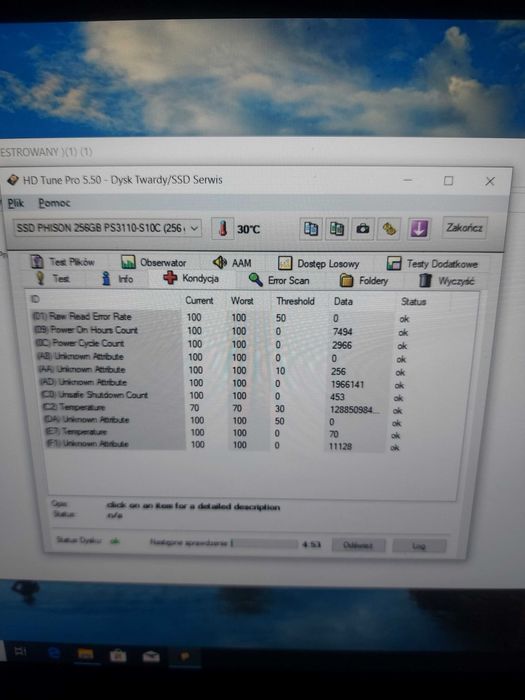Switch to the Wyczyść tab

pos(447,281)
